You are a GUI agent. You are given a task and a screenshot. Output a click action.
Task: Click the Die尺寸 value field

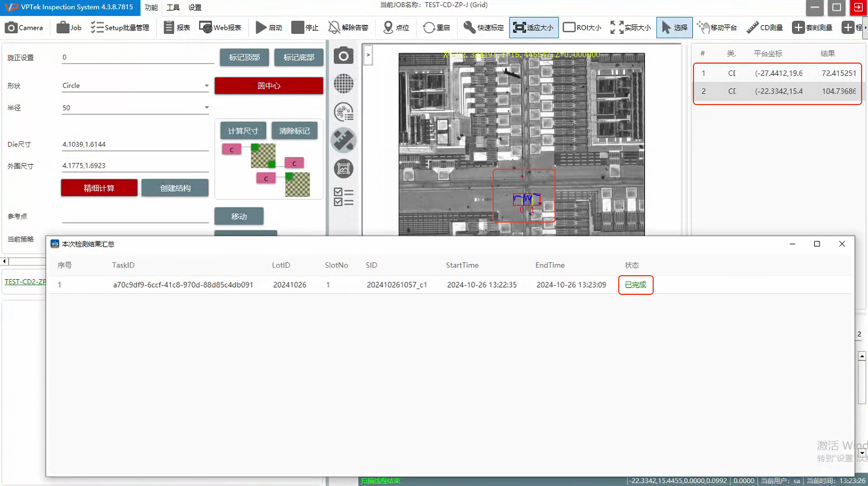(x=135, y=144)
